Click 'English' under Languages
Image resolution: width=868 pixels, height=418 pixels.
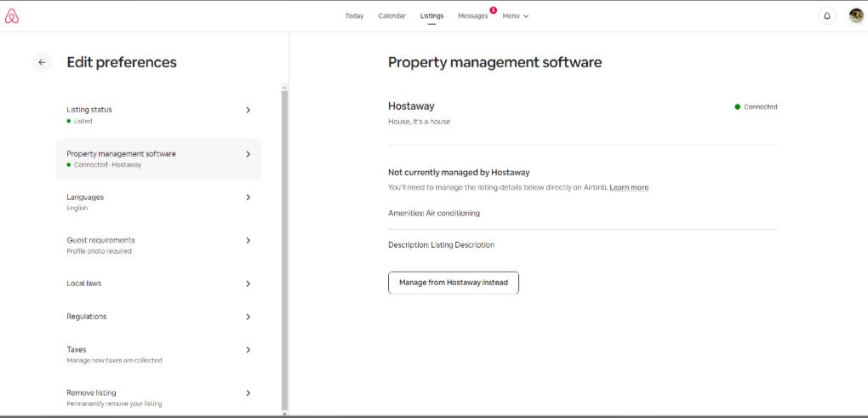77,209
